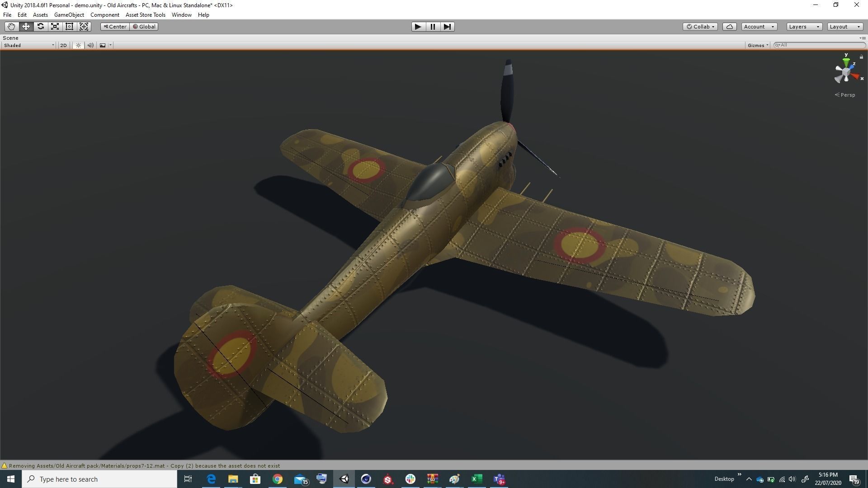
Task: Open Excel from taskbar
Action: (477, 479)
